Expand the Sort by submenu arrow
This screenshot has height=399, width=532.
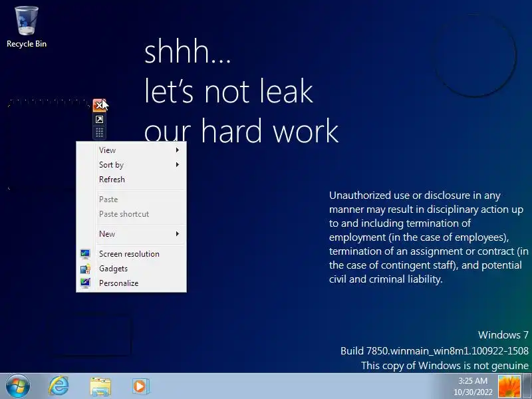tap(177, 164)
